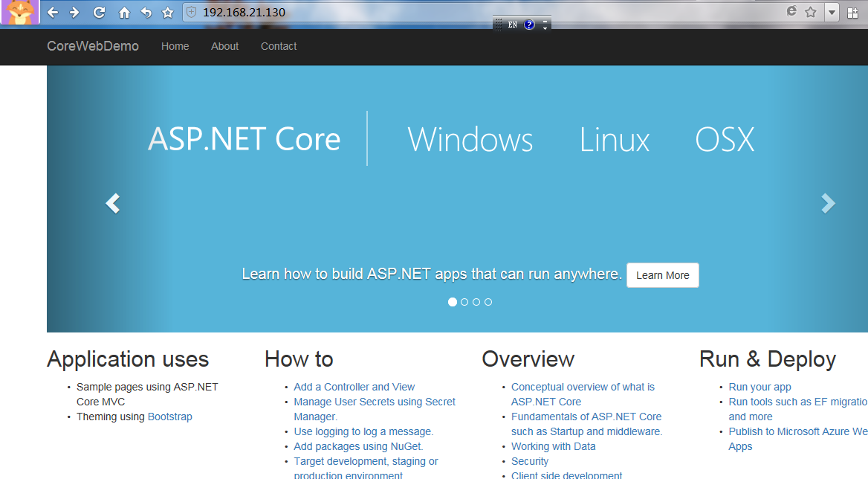Click the grid extensions icon at far right
The height and width of the screenshot is (479, 868).
click(x=852, y=13)
